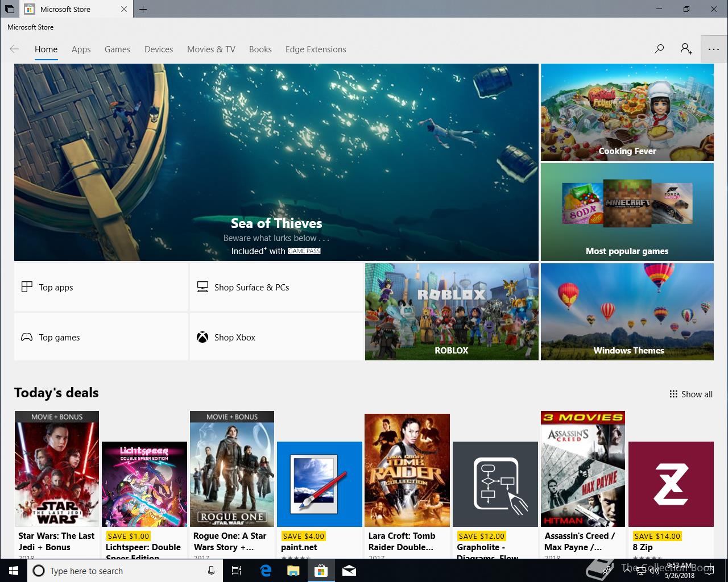Viewport: 728px width, 582px height.
Task: Click the SAVE $4.00 badge
Action: [303, 536]
